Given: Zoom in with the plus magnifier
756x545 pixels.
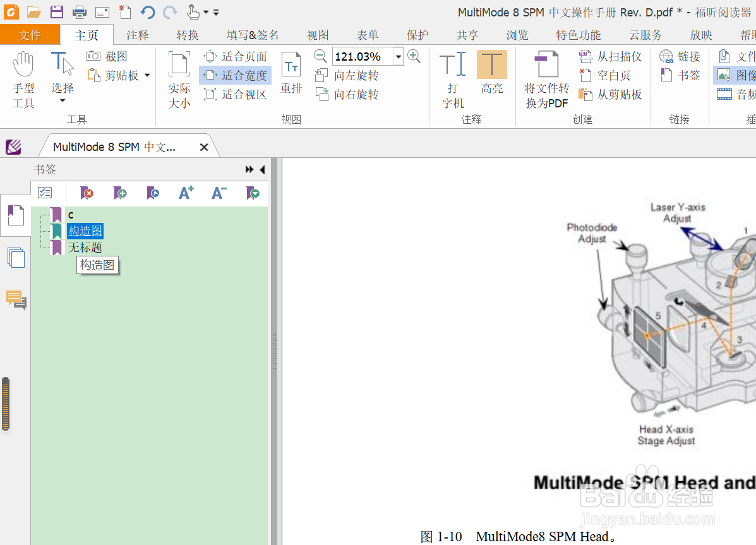Looking at the screenshot, I should 414,56.
